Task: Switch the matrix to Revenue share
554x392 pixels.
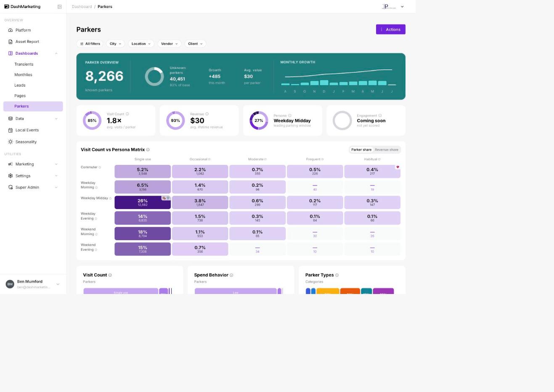Action: [x=387, y=150]
